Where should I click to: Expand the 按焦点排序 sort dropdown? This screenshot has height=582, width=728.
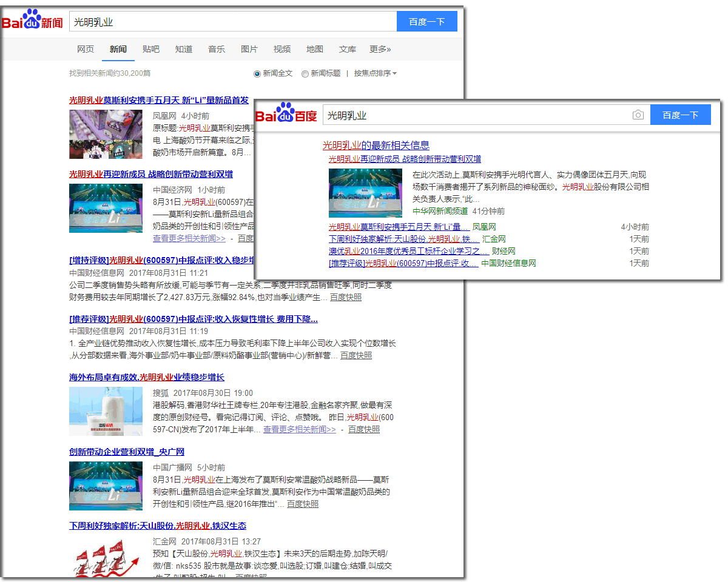pos(375,73)
